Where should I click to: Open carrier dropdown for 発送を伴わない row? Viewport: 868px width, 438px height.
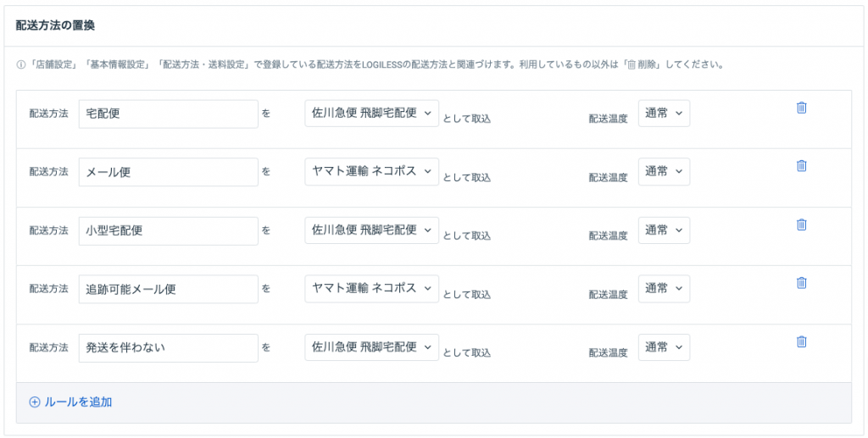coord(371,347)
